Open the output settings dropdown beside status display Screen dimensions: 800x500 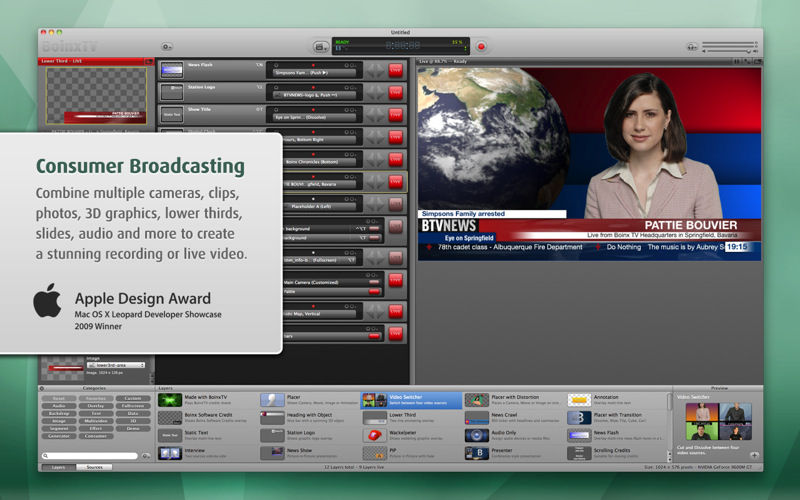click(320, 46)
